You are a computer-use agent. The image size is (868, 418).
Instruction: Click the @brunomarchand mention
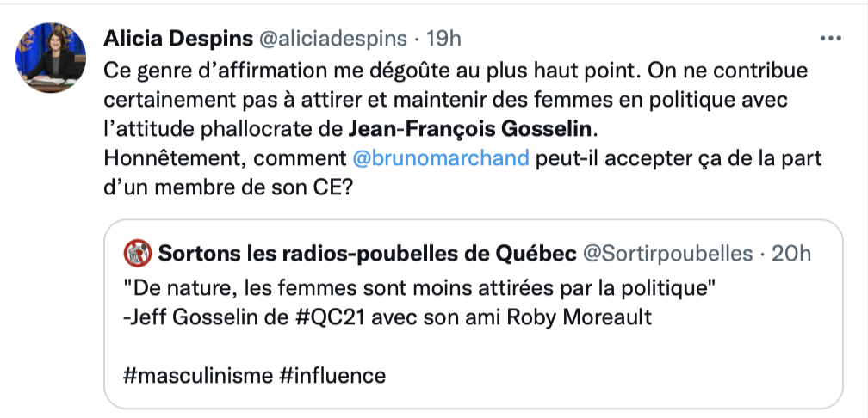point(441,159)
